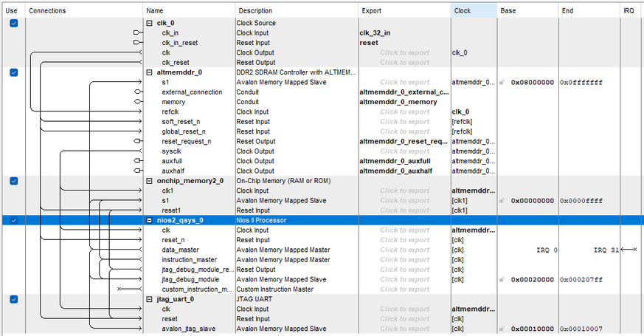Screen dimensions: 644x336
Task: Toggle Use checkbox for onchip_memory2_0
Action: (13, 182)
